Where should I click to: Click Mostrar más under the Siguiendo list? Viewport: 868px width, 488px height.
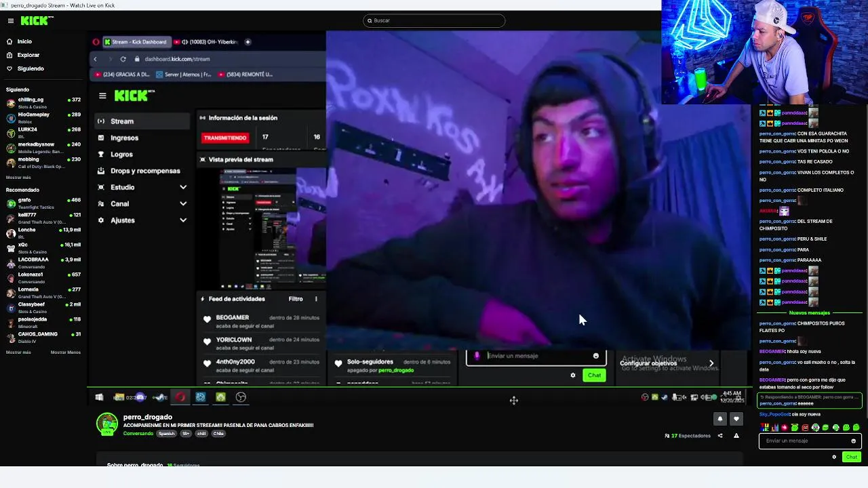coord(18,177)
